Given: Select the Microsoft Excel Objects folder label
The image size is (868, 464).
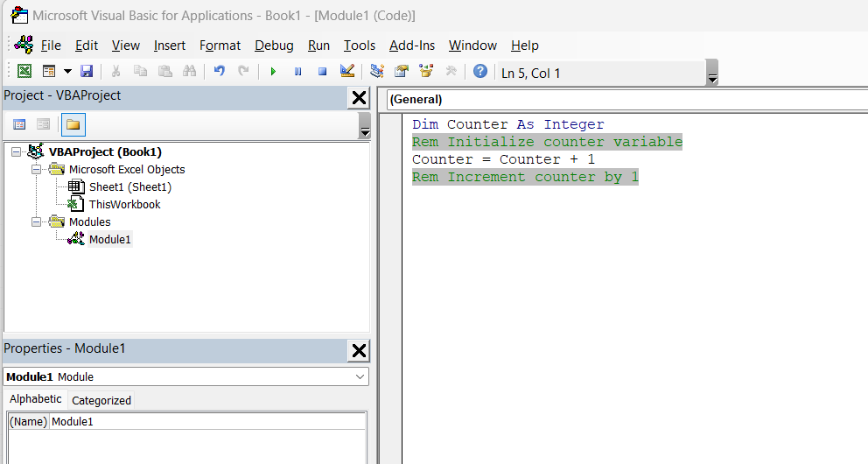Looking at the screenshot, I should click(x=127, y=170).
